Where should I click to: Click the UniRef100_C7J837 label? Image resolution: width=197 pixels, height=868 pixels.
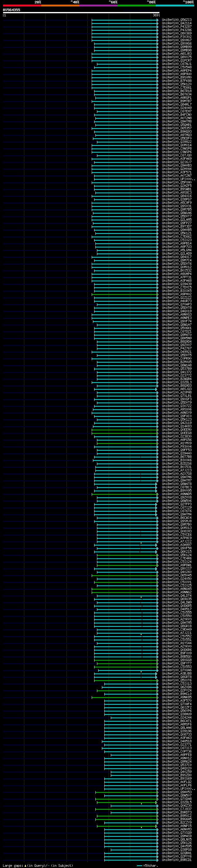177,809
